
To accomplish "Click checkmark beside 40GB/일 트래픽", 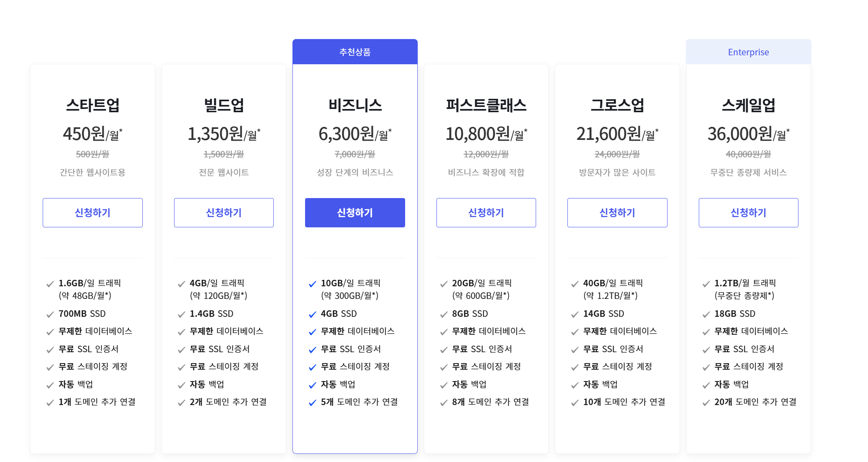I will tap(575, 284).
